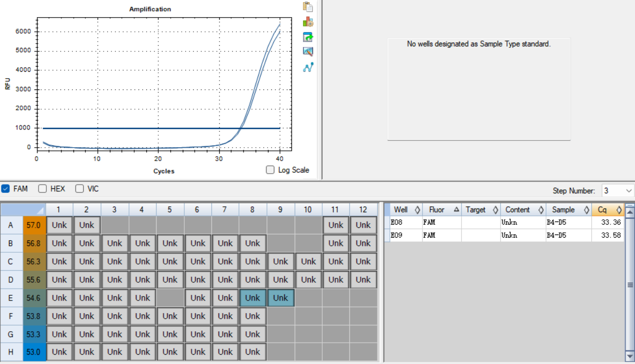This screenshot has width=635, height=364.
Task: Click the E08 well row in results
Action: [x=504, y=223]
